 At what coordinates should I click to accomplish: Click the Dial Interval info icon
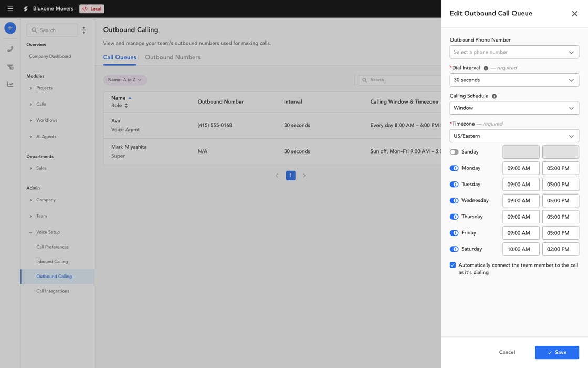[x=486, y=68]
